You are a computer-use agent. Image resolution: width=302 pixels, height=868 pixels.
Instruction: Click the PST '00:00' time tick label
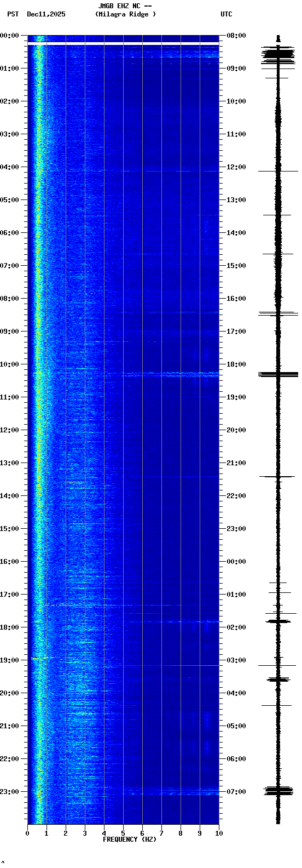point(9,36)
